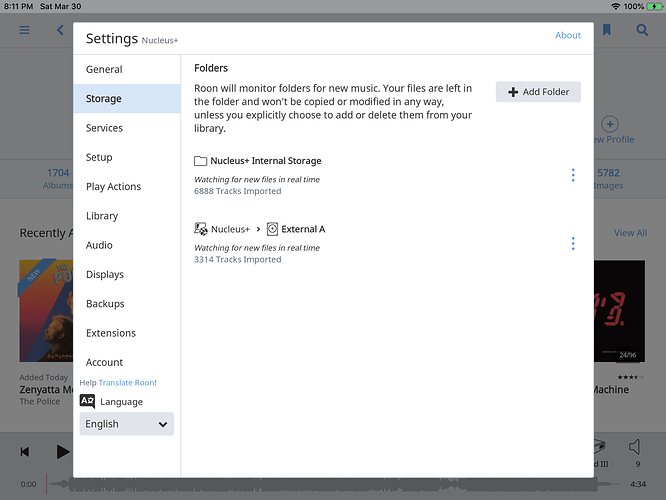Skip to previous track
The width and height of the screenshot is (666, 500).
point(25,452)
